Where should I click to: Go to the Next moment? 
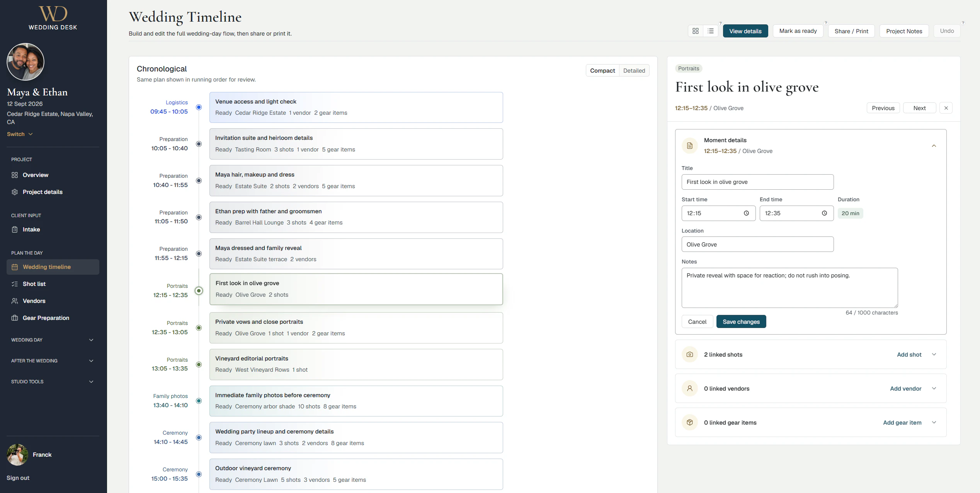919,108
